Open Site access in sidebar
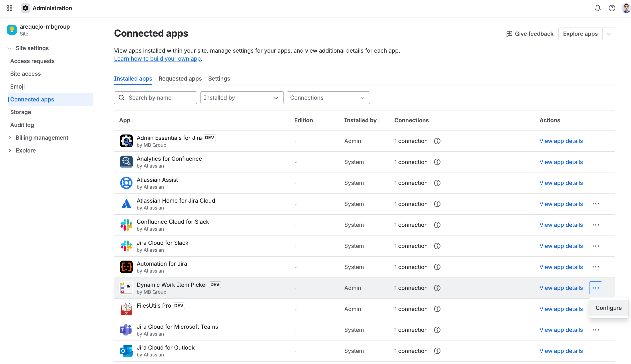 [x=26, y=74]
